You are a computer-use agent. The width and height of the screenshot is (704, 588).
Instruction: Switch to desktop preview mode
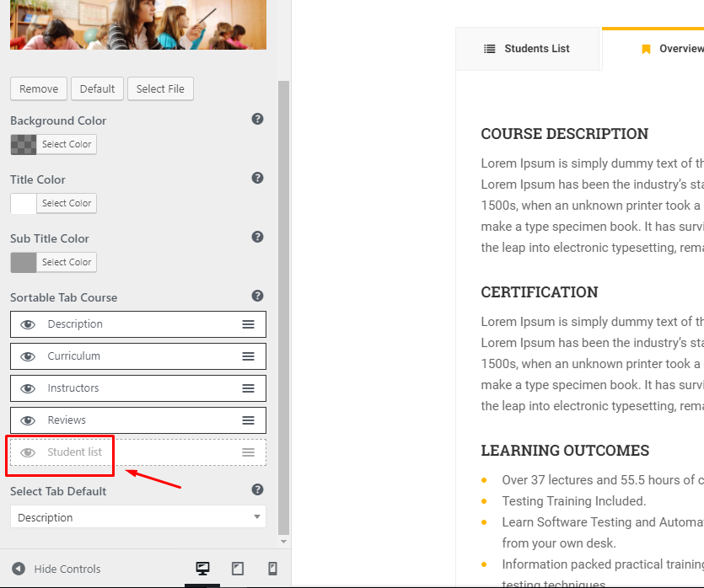[x=202, y=569]
